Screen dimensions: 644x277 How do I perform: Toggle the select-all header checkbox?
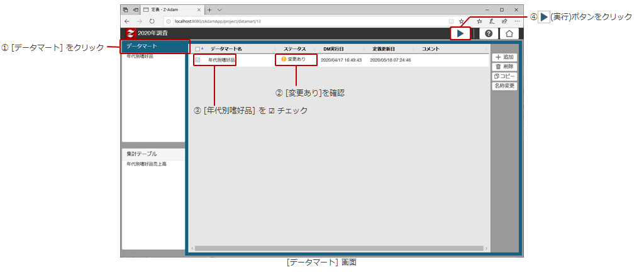click(197, 49)
